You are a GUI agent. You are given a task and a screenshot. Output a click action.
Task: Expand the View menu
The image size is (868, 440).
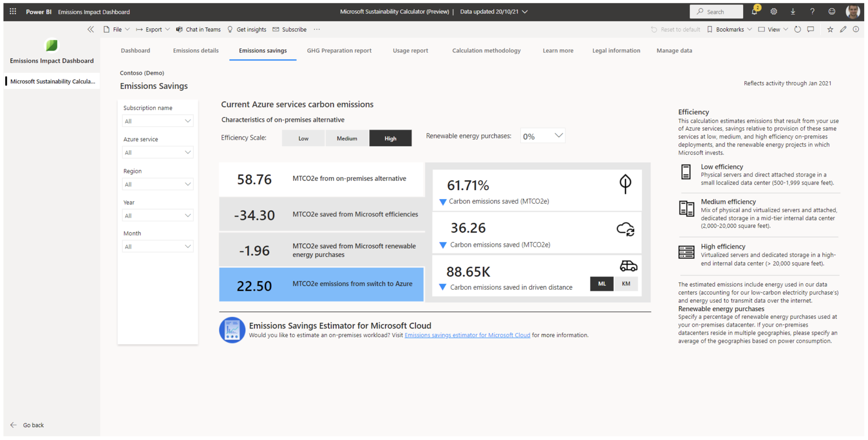click(773, 29)
